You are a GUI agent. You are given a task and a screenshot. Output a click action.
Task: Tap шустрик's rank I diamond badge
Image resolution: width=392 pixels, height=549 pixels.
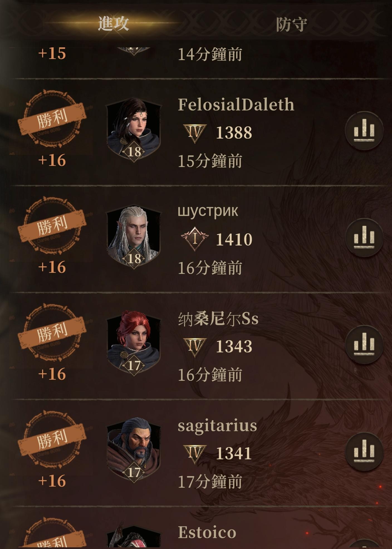pos(195,239)
